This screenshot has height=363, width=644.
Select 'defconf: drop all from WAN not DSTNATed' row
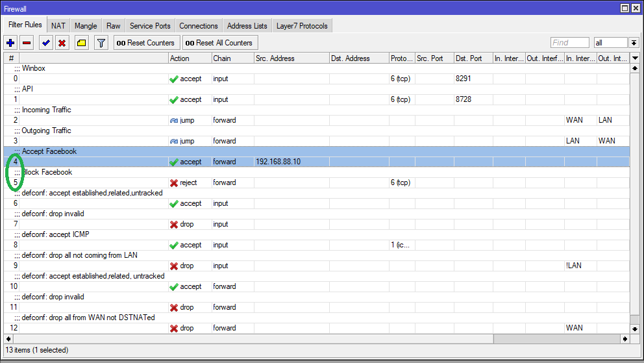click(x=316, y=318)
